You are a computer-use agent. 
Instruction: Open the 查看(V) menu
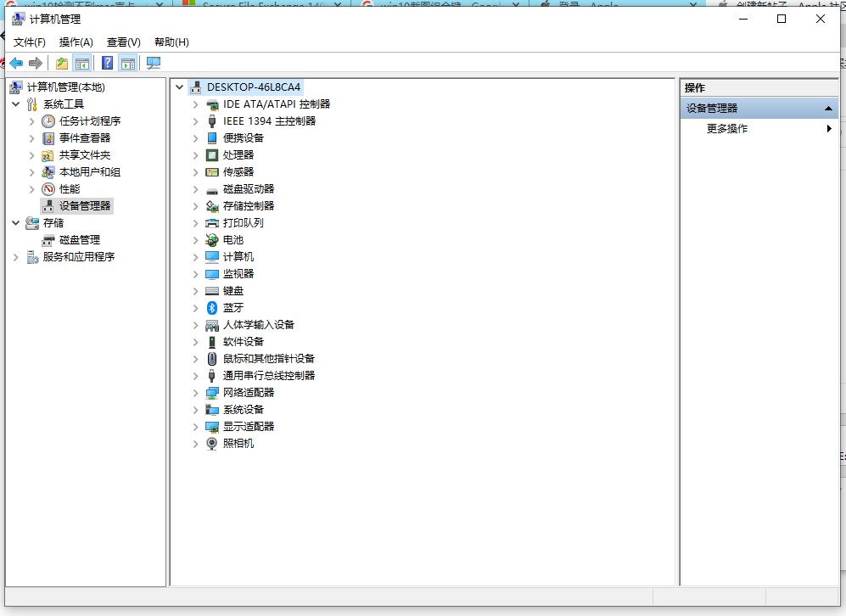[123, 42]
